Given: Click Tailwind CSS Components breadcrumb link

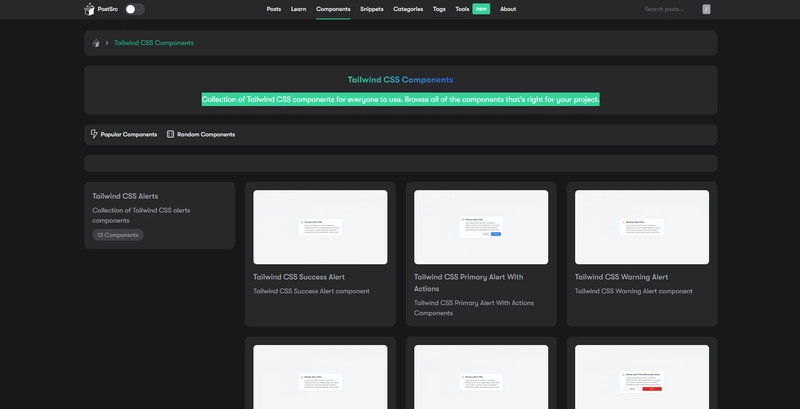Looking at the screenshot, I should pos(154,43).
